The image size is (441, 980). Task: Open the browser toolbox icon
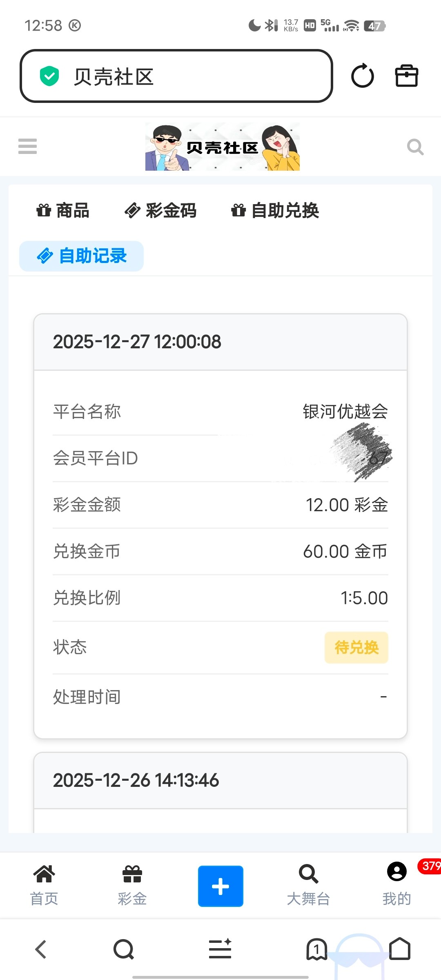pos(406,76)
